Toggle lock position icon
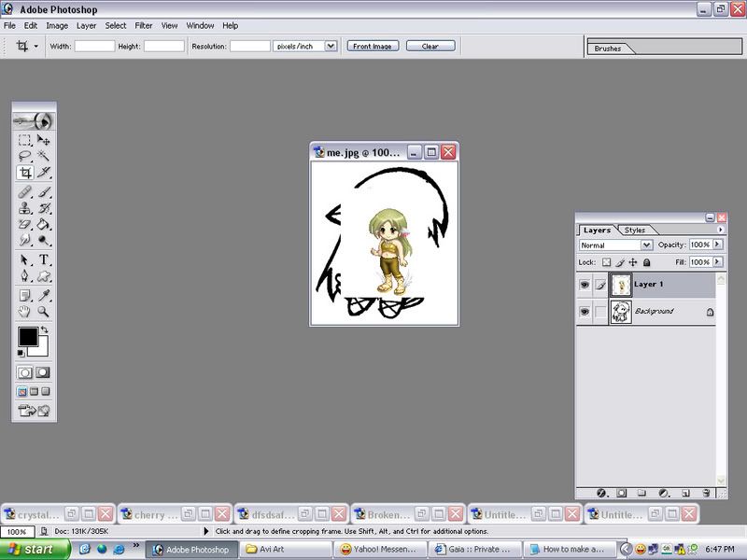This screenshot has height=560, width=747. [x=633, y=262]
